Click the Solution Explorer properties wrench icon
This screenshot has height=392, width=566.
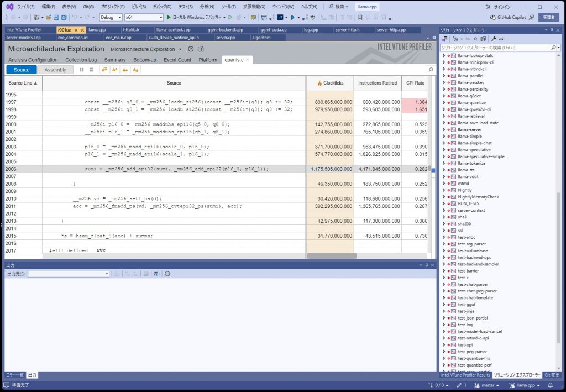tap(494, 39)
